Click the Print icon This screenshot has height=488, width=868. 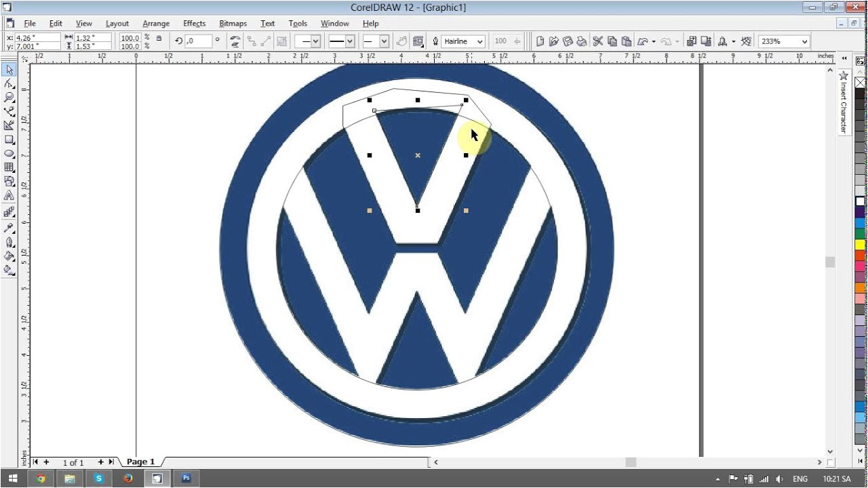(583, 41)
